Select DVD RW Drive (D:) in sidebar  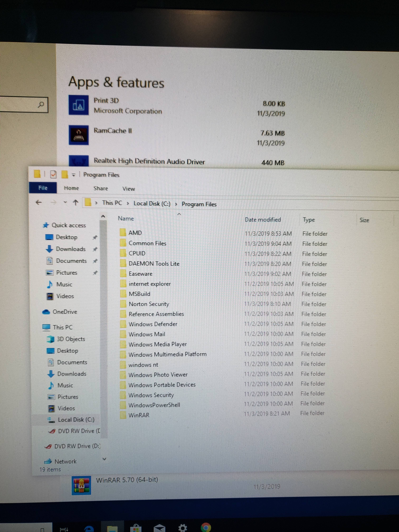coord(72,446)
